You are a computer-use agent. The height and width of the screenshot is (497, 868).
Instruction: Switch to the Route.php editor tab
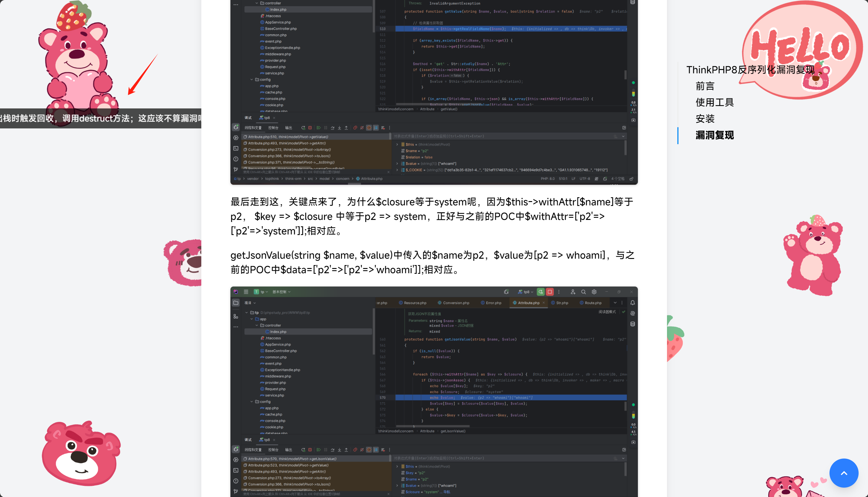(x=593, y=303)
